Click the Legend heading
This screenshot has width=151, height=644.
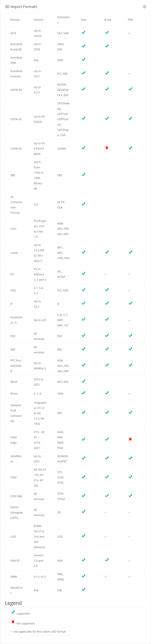pos(13,603)
